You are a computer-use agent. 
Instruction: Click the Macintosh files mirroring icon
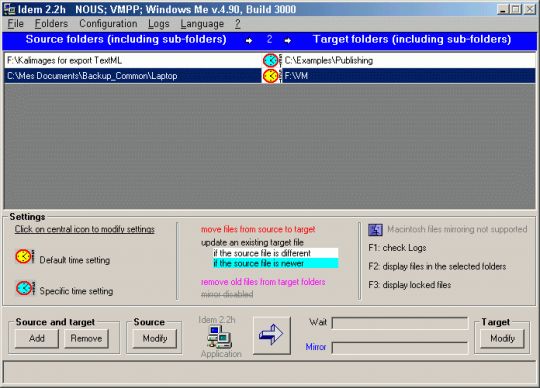tap(375, 230)
